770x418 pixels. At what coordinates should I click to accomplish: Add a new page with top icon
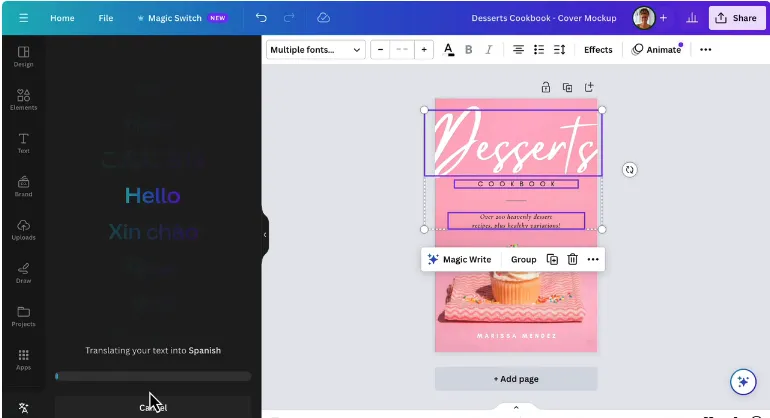(589, 87)
